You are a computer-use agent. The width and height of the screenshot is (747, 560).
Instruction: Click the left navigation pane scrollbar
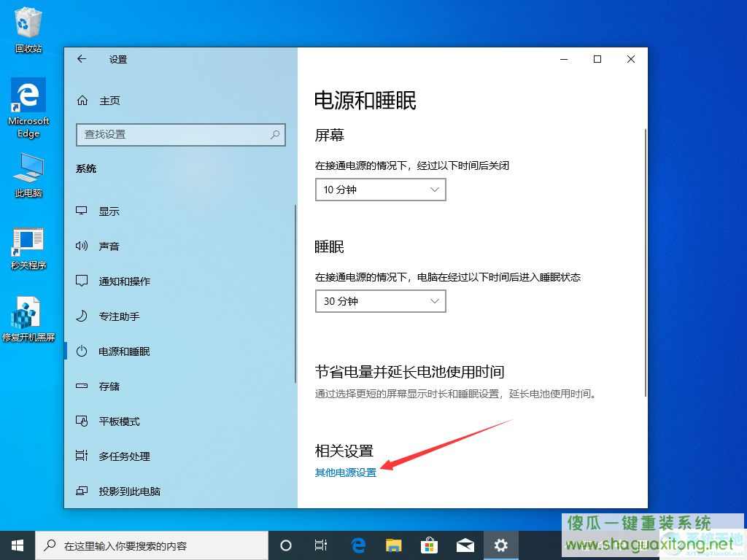[x=295, y=293]
